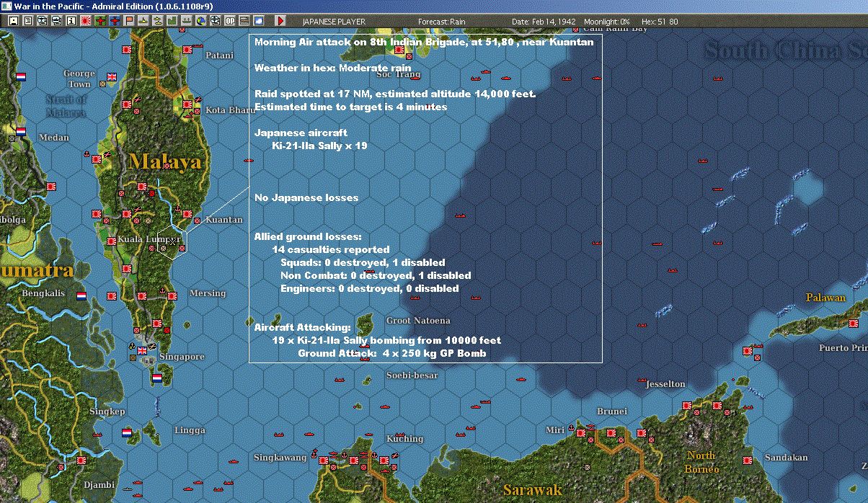Viewport: 868px width, 503px height.
Task: Click the 'Ground Attack: 4 x 250 kg GP Bomb' line
Action: point(392,353)
